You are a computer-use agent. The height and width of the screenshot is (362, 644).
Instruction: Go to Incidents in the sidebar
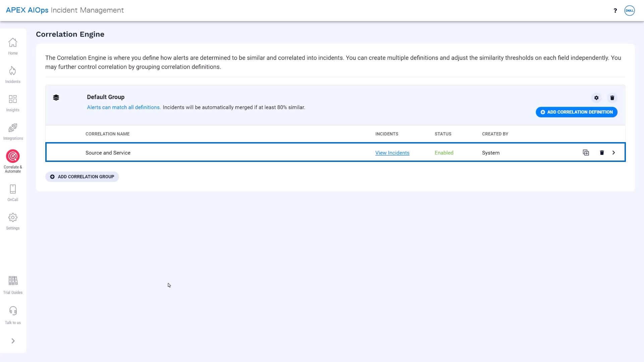click(13, 71)
